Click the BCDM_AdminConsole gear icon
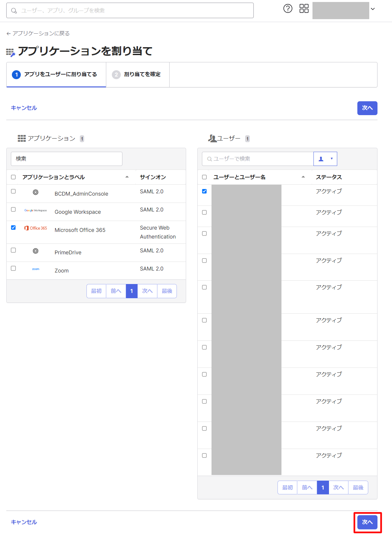Viewport: 392px width, 539px height. tap(36, 192)
